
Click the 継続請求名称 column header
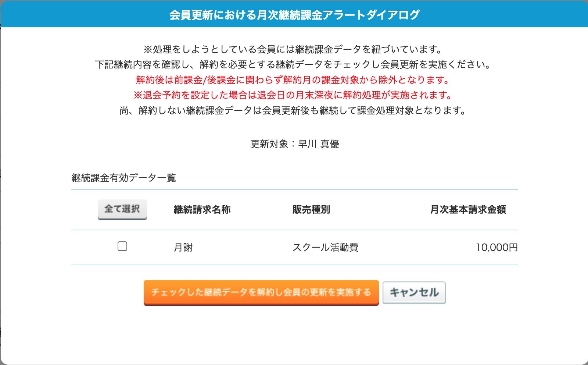click(x=202, y=210)
